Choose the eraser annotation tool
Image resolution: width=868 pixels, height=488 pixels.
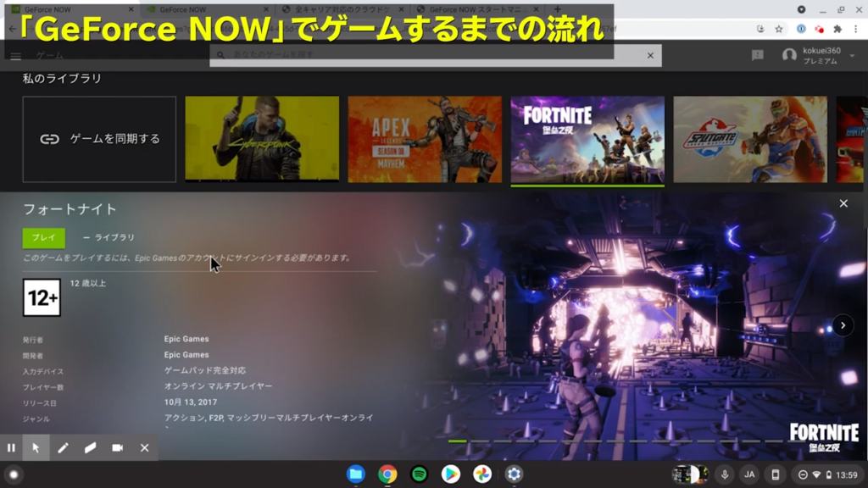pyautogui.click(x=90, y=447)
